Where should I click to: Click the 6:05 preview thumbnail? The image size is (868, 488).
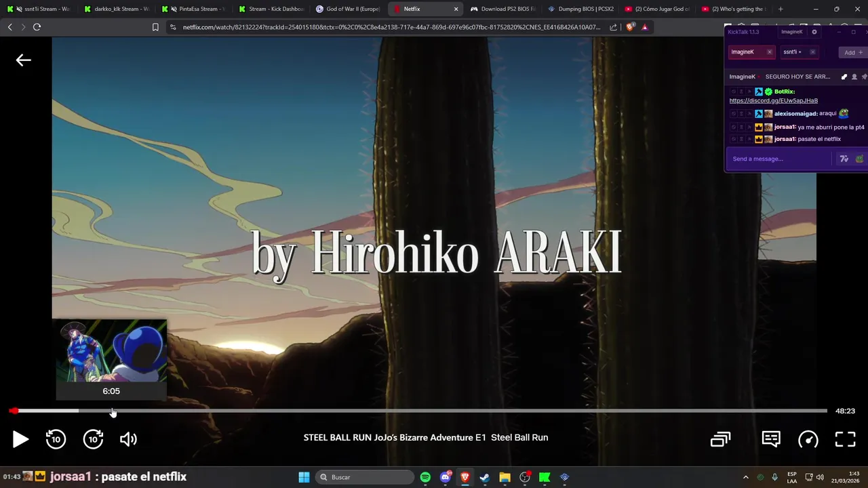pyautogui.click(x=111, y=351)
